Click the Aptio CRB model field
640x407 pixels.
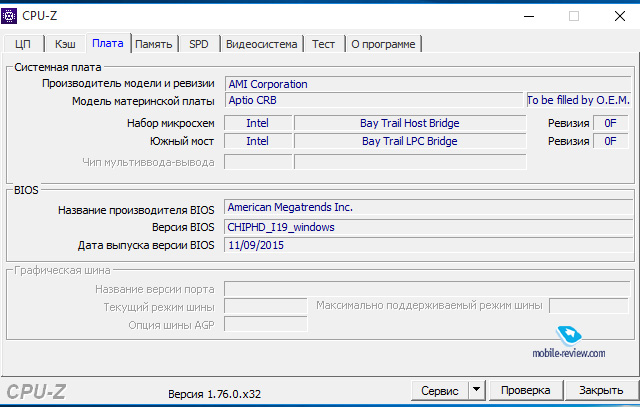(374, 100)
